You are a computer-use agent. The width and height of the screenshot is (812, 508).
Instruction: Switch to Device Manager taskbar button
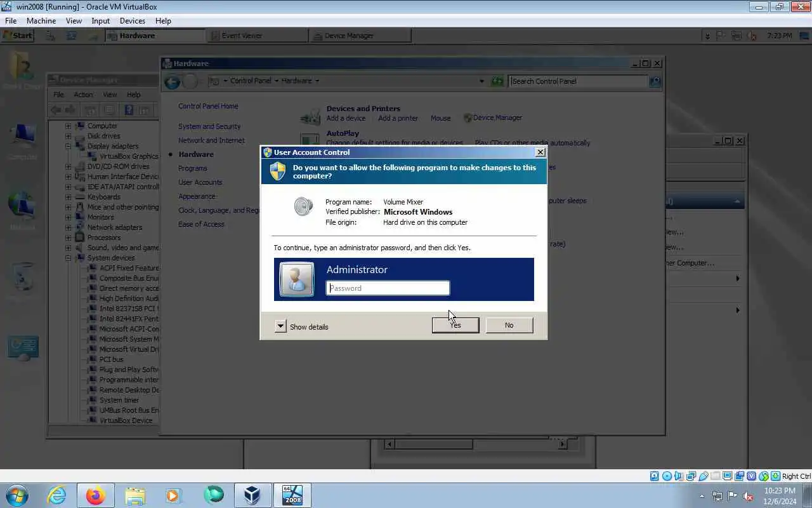click(361, 36)
